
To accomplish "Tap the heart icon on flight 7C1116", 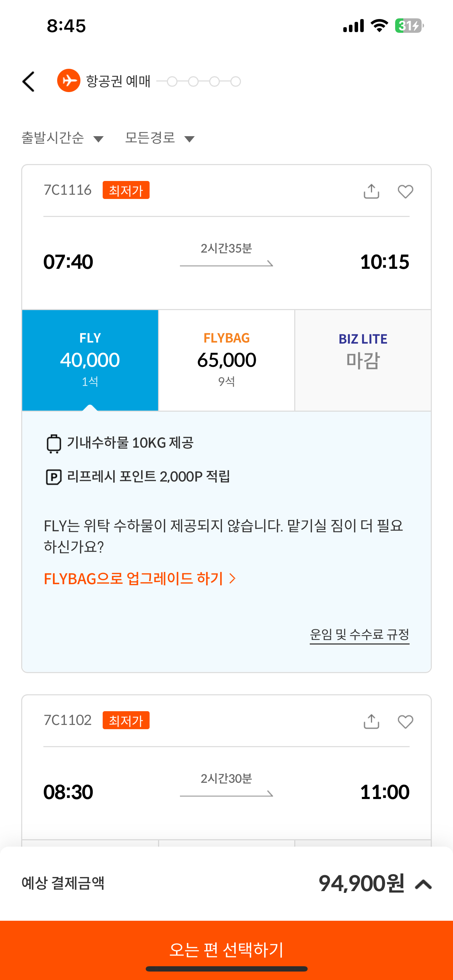I will pyautogui.click(x=405, y=192).
